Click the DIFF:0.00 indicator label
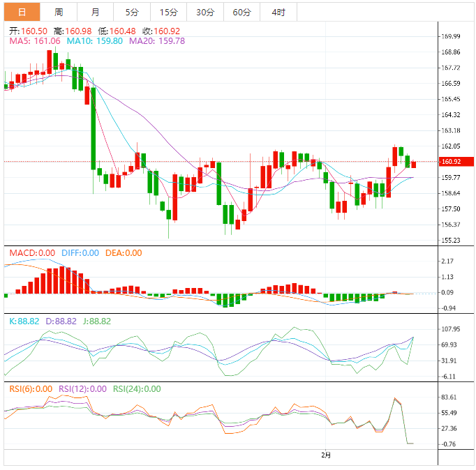This screenshot has height=470, width=476. tap(80, 253)
